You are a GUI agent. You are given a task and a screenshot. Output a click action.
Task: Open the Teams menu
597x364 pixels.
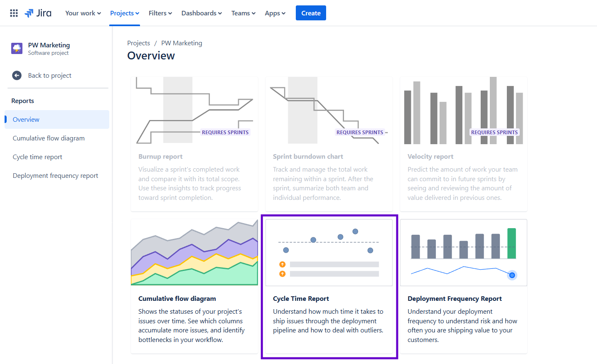coord(243,13)
